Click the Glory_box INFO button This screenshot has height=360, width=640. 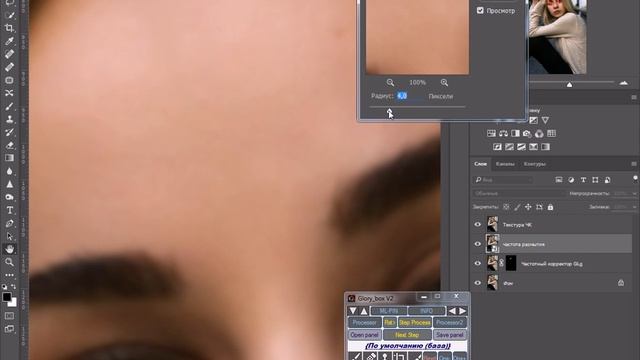point(426,311)
